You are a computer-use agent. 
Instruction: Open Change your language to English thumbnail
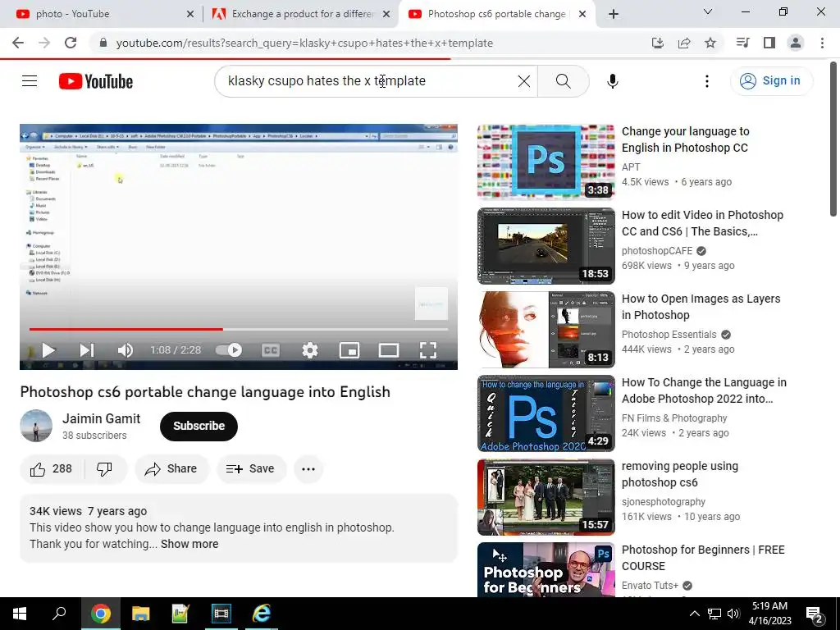tap(546, 162)
